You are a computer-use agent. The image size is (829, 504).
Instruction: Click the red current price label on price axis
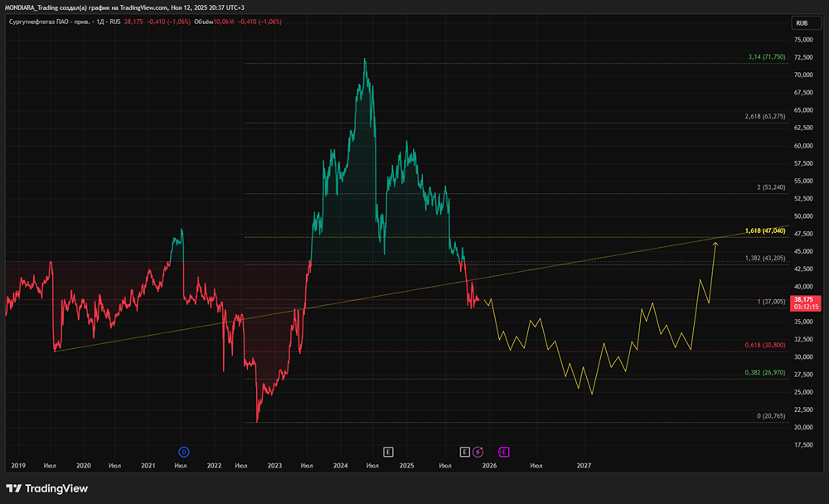click(x=805, y=303)
